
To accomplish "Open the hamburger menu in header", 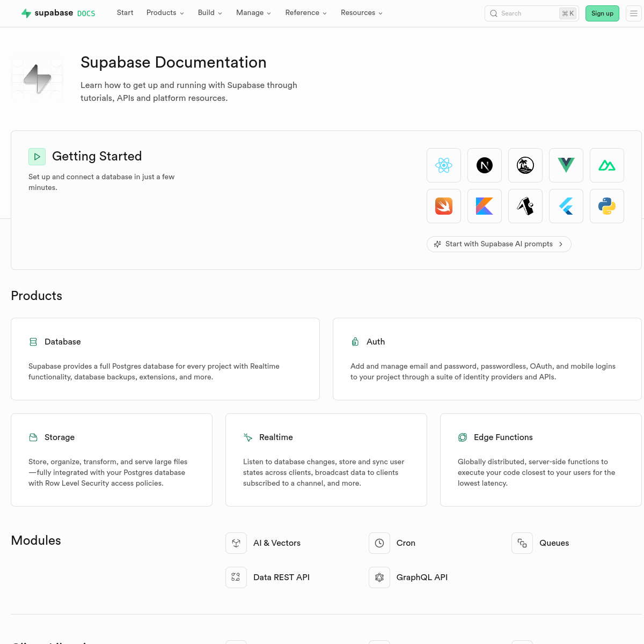I will pyautogui.click(x=634, y=13).
